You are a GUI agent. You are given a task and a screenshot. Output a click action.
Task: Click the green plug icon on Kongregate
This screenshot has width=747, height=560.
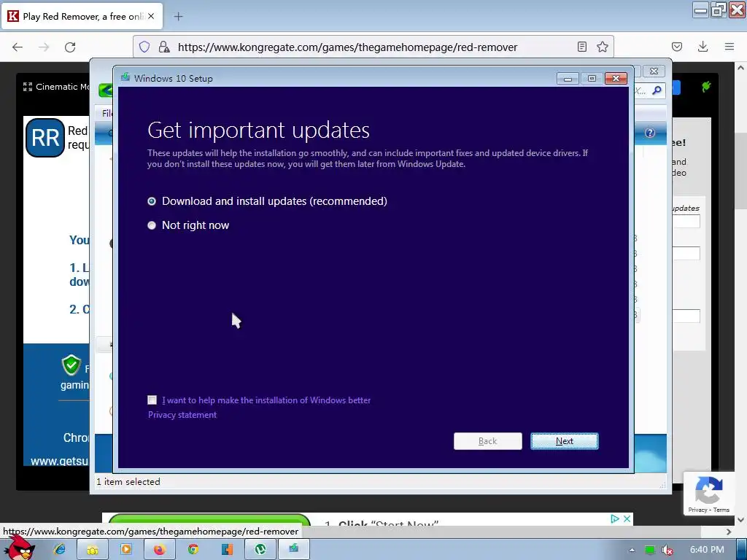click(x=706, y=86)
